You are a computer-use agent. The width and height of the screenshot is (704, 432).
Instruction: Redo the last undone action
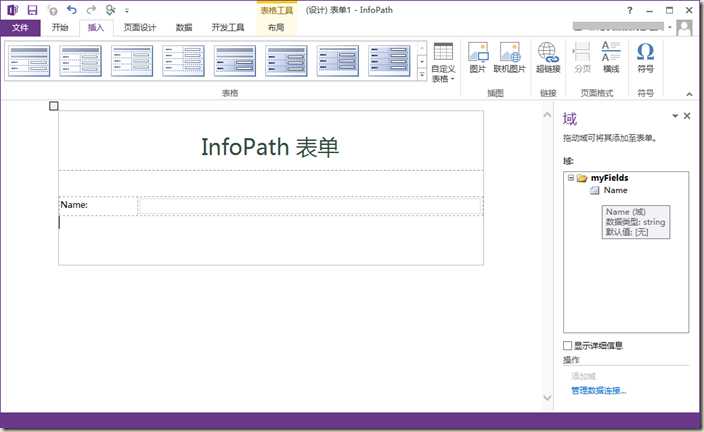click(91, 10)
